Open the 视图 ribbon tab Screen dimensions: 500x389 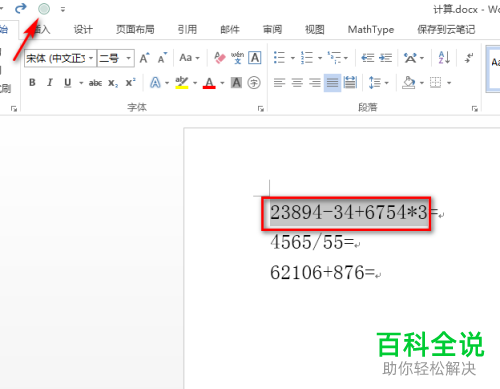[315, 30]
